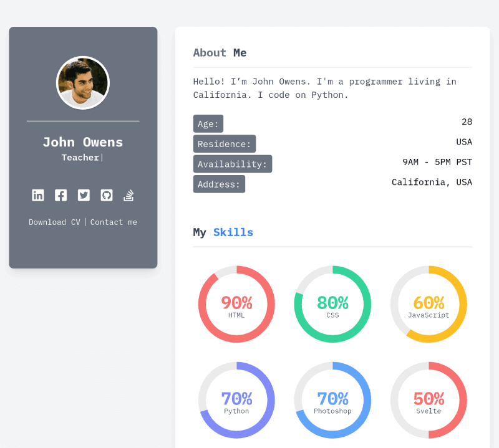Screen dimensions: 499x448
Task: Select the Residence badge
Action: (224, 143)
